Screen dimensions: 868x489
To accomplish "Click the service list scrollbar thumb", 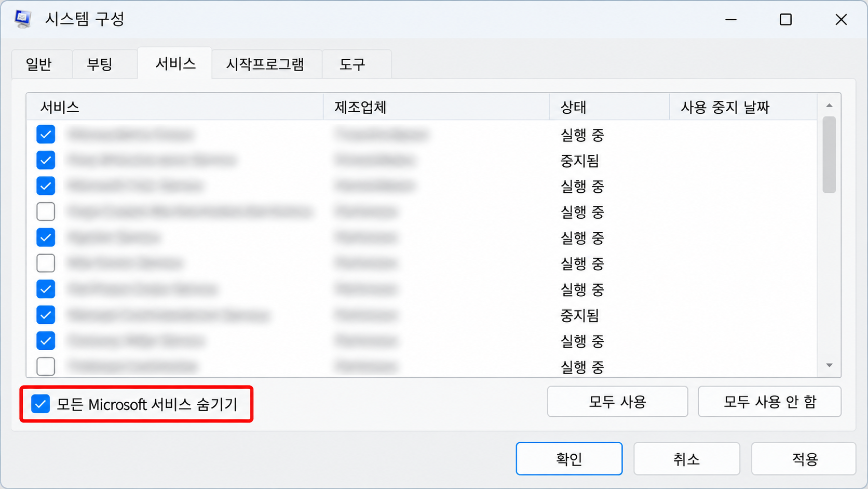I will pyautogui.click(x=829, y=155).
